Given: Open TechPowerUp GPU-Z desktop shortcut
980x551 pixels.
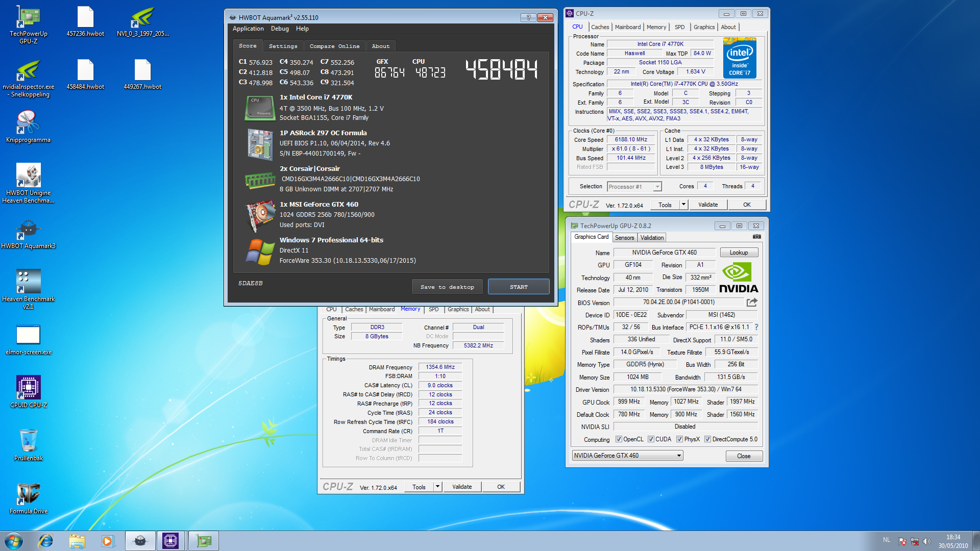Looking at the screenshot, I should [x=29, y=24].
